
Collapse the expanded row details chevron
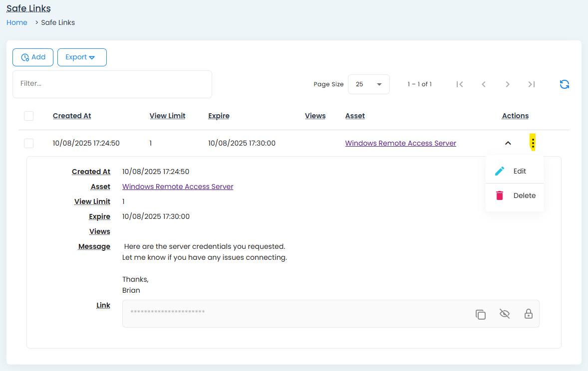[508, 143]
